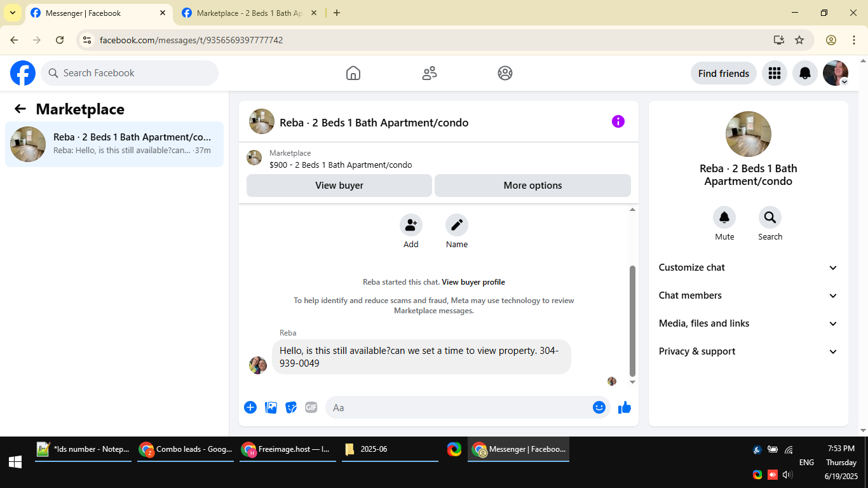Open Chrome profile icon in toolbar
The width and height of the screenshot is (868, 488).
(831, 40)
